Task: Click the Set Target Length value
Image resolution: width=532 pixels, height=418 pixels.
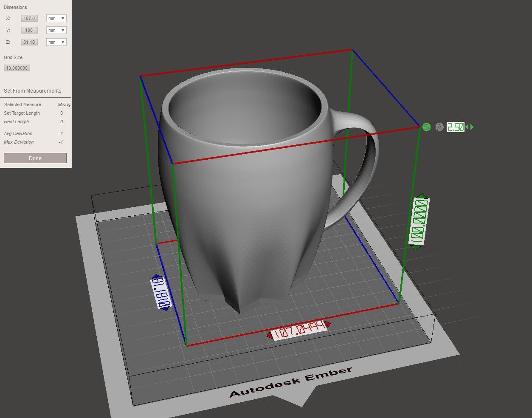Action: click(x=62, y=113)
